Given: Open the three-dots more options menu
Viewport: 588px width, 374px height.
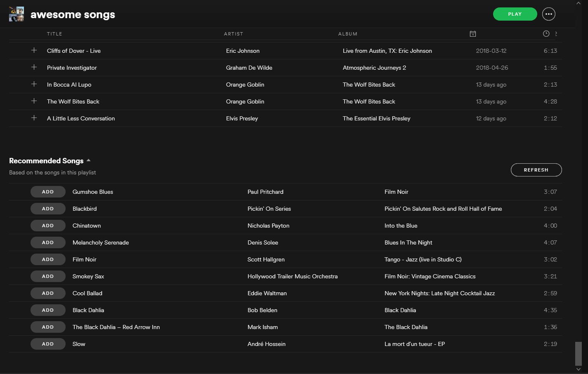Looking at the screenshot, I should (548, 14).
